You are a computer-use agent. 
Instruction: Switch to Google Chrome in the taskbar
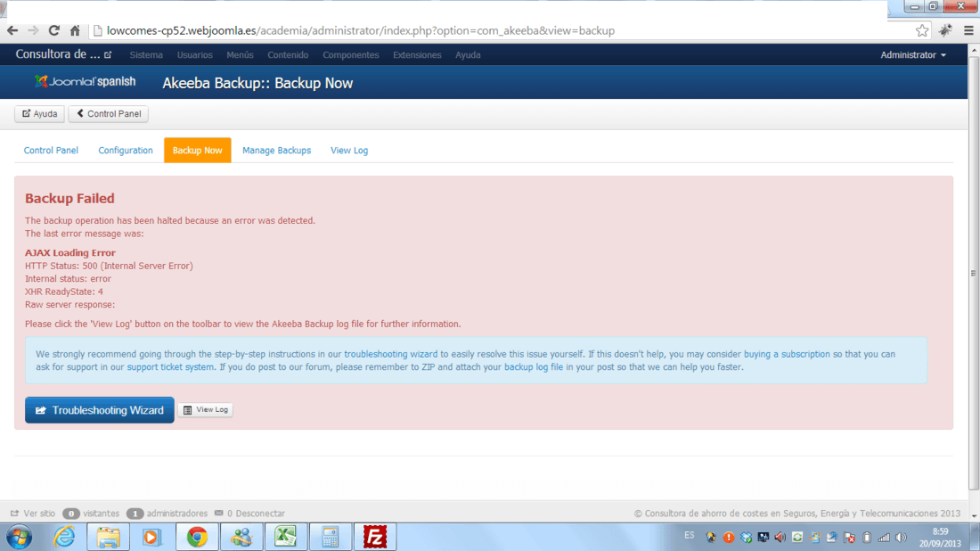(x=197, y=538)
